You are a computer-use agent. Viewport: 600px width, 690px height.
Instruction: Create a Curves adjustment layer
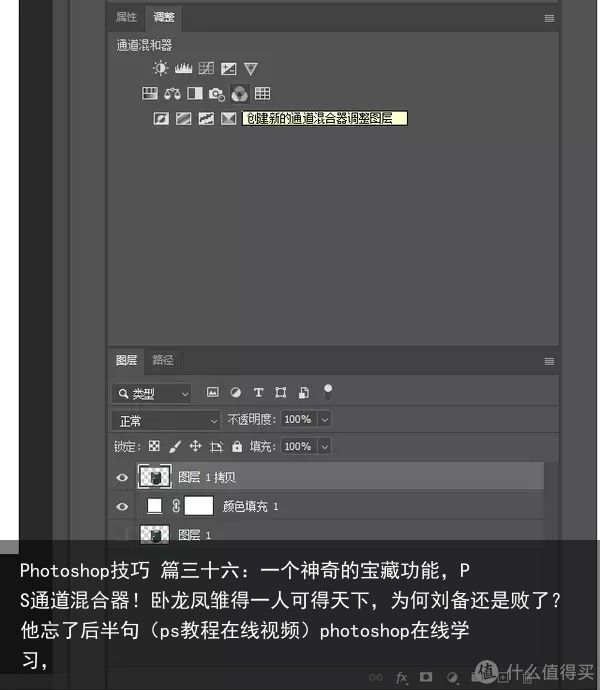pos(206,68)
